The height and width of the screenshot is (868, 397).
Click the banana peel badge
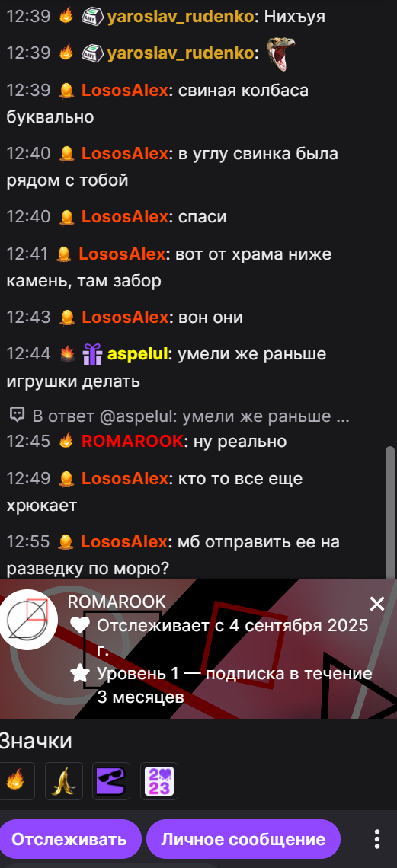click(x=64, y=781)
